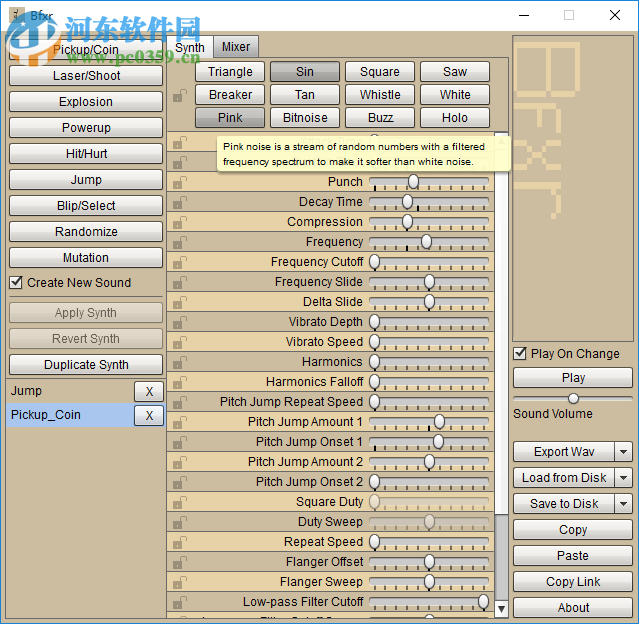Viewport: 639px width, 624px height.
Task: Toggle the lock icon for Pitch Jump Repeat Speed
Action: (180, 402)
